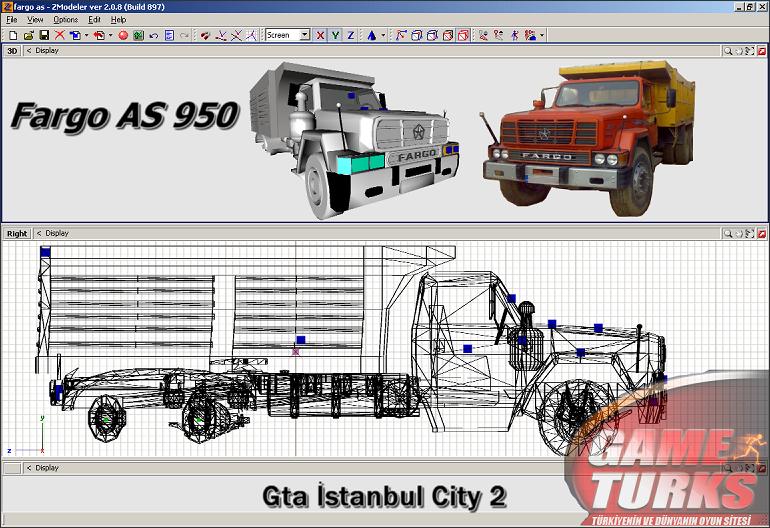
Task: Open the Screen coordinate system dropdown
Action: pos(304,35)
